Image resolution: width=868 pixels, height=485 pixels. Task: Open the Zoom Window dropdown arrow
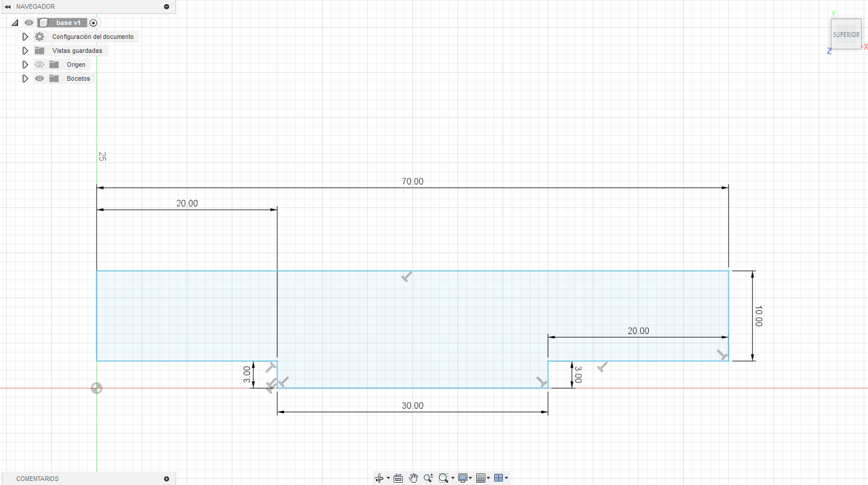(453, 478)
